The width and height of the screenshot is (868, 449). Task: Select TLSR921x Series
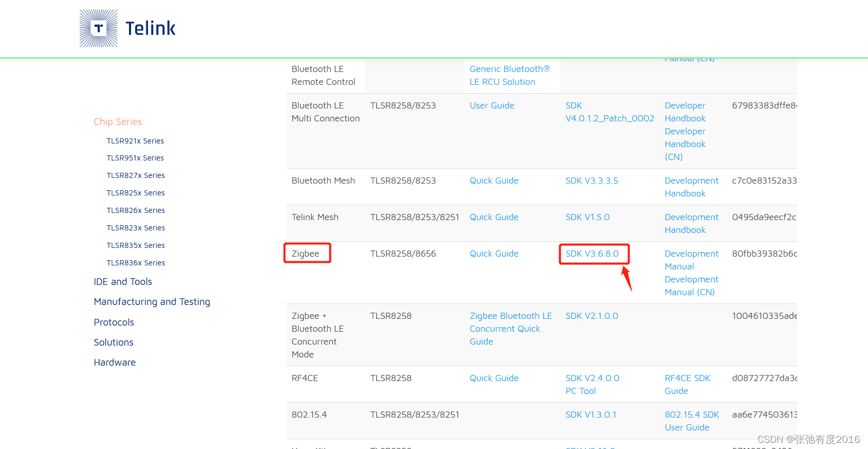(135, 141)
